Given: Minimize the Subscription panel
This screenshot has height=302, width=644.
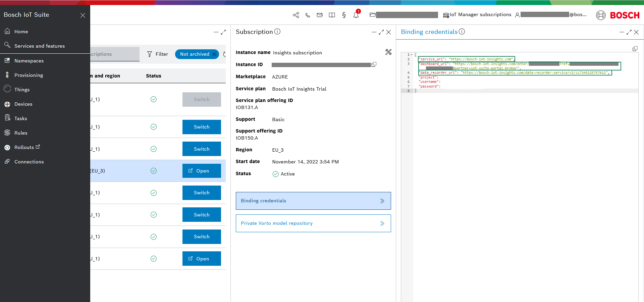Looking at the screenshot, I should tap(374, 32).
